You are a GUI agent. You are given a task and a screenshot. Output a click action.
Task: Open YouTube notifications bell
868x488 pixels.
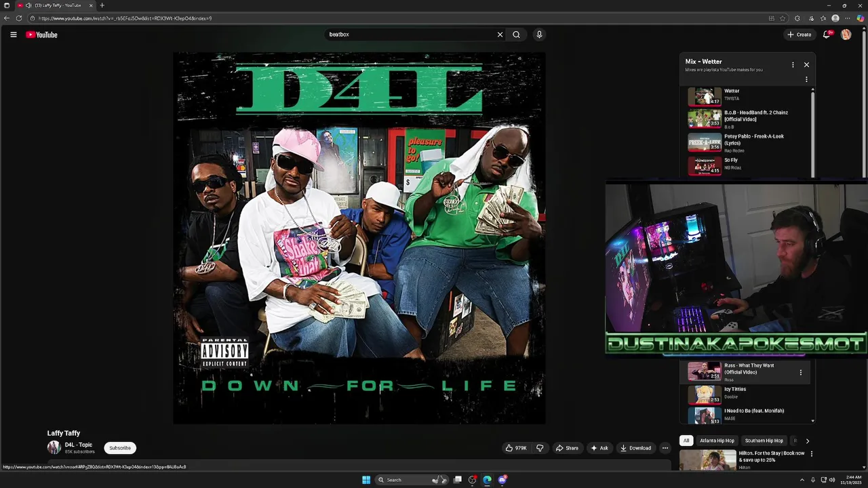827,35
